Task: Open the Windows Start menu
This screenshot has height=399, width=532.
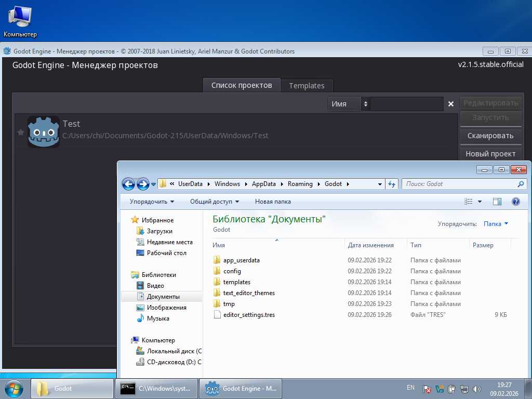Action: pos(14,388)
